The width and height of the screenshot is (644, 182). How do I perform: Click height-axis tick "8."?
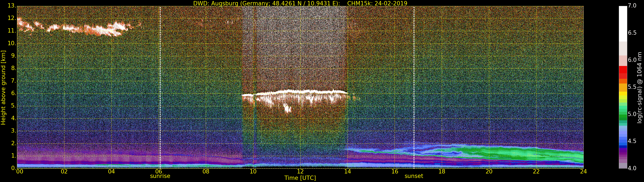click(14, 68)
